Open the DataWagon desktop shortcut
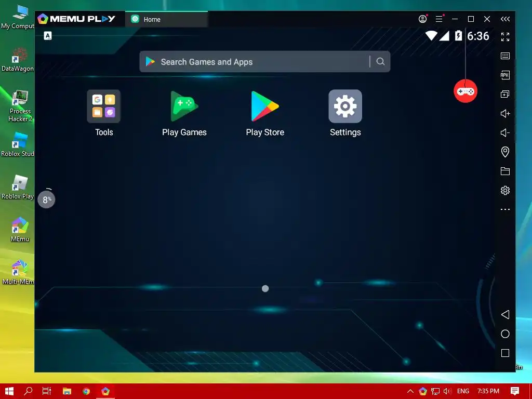This screenshot has width=532, height=399. point(18,60)
